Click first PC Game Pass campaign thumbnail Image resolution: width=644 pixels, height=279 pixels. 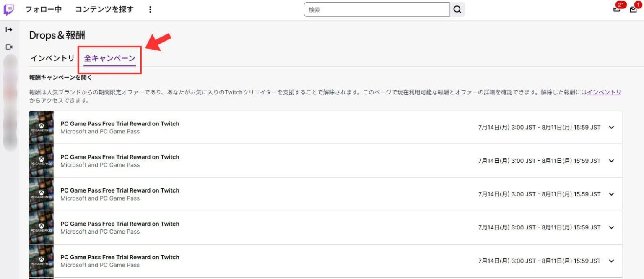(x=42, y=128)
